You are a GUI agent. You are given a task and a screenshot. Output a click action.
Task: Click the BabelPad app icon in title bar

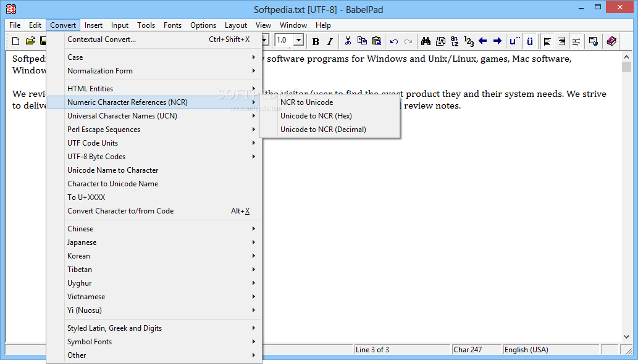11,9
